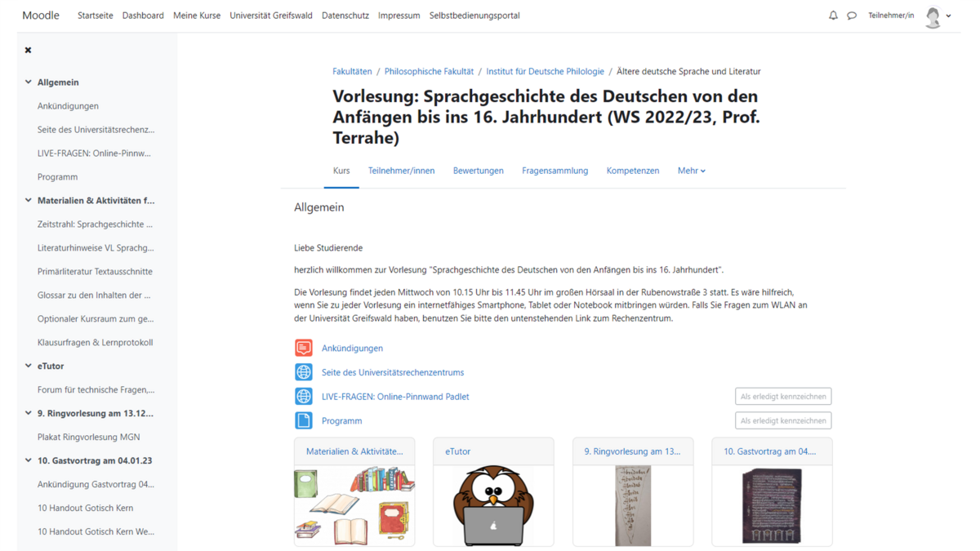Click the user profile avatar
The width and height of the screenshot is (980, 551).
[933, 16]
